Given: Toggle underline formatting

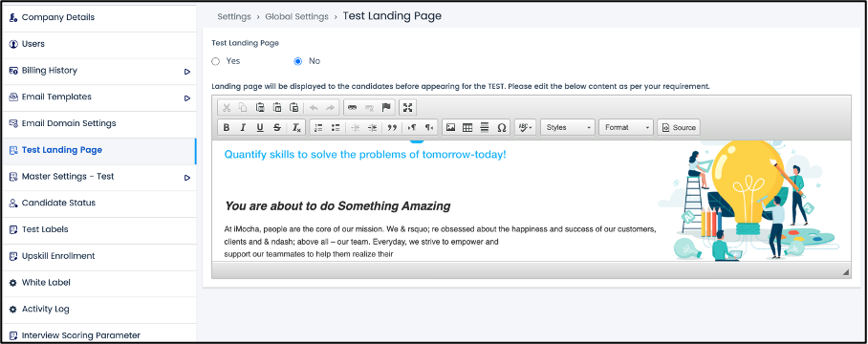Looking at the screenshot, I should 260,128.
